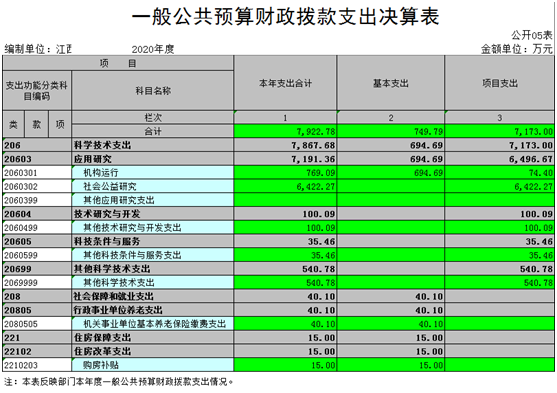The width and height of the screenshot is (557, 393).
Task: Click the 合计 total cell 7,922.78
Action: (x=285, y=131)
